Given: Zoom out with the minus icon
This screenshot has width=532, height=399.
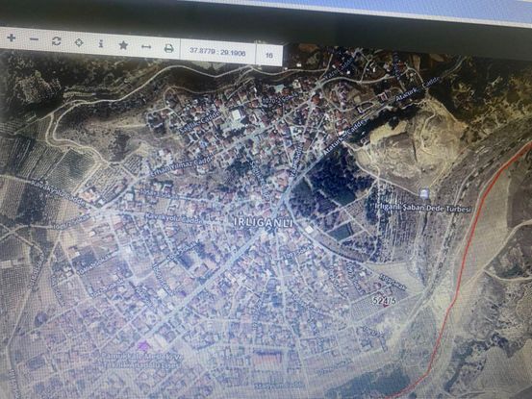Looking at the screenshot, I should coord(34,39).
